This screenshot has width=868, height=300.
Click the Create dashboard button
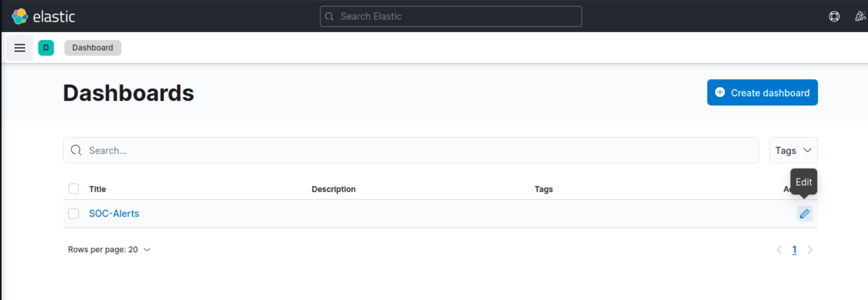tap(762, 92)
